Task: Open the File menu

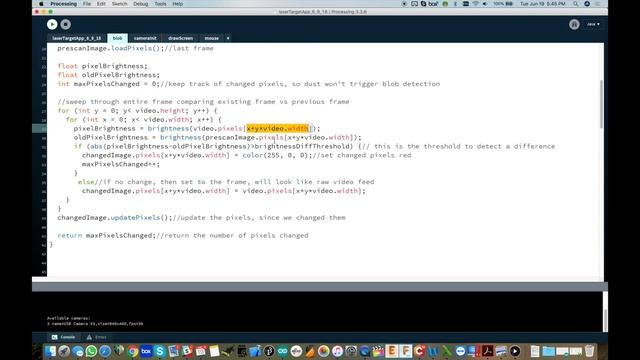Action: pos(87,4)
